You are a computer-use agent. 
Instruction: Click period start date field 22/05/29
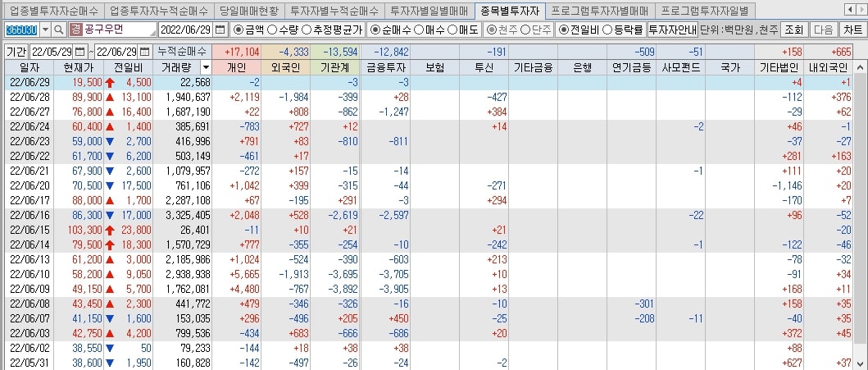pyautogui.click(x=52, y=52)
